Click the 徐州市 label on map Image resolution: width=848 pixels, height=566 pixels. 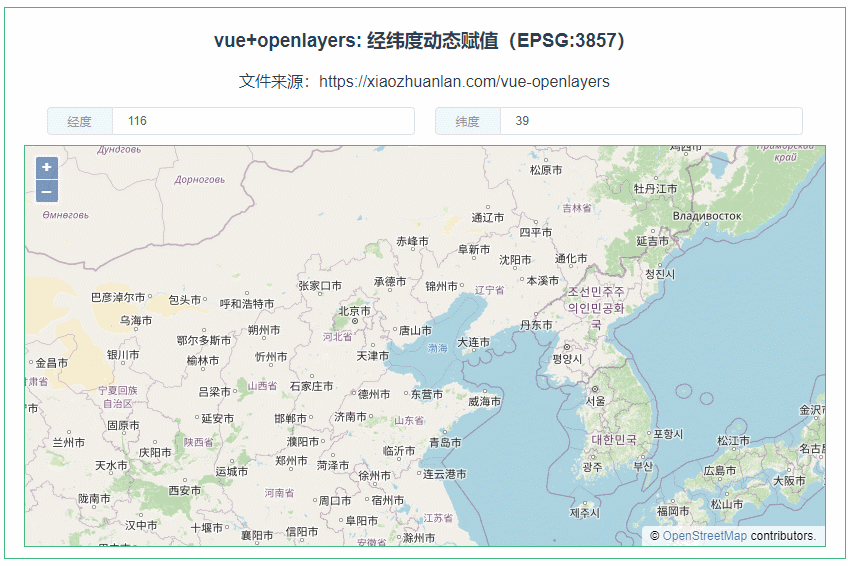374,476
